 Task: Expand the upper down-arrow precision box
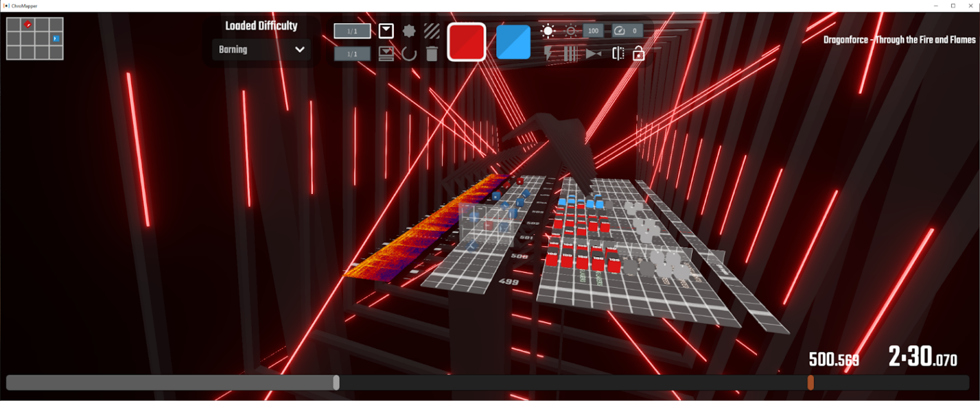(386, 31)
